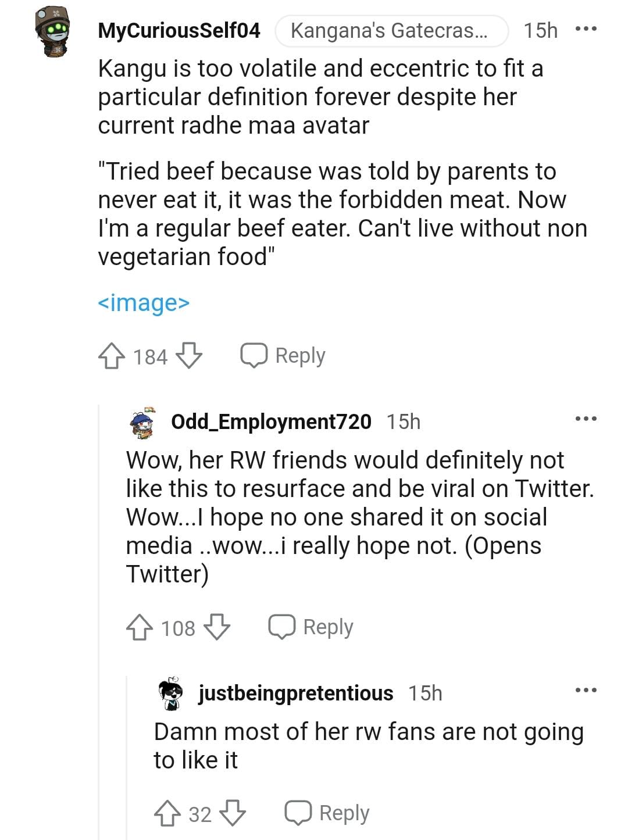Image resolution: width=628 pixels, height=840 pixels.
Task: Reply to MyCuriousSelf04's comment
Action: pyautogui.click(x=283, y=356)
